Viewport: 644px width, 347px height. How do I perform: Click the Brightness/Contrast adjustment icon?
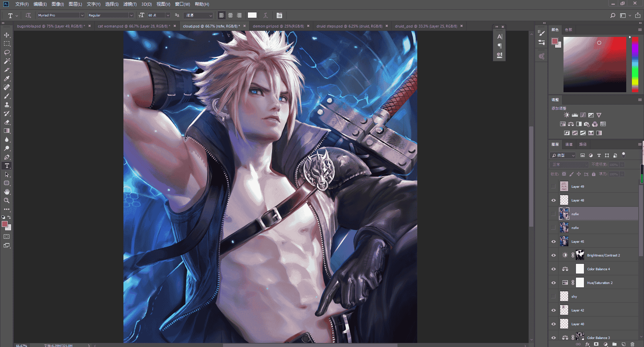point(567,115)
